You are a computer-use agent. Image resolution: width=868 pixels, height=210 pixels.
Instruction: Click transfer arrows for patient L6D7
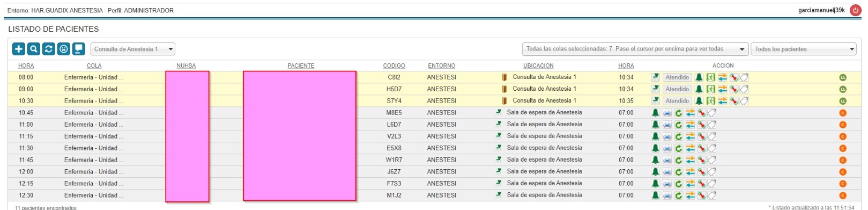690,125
